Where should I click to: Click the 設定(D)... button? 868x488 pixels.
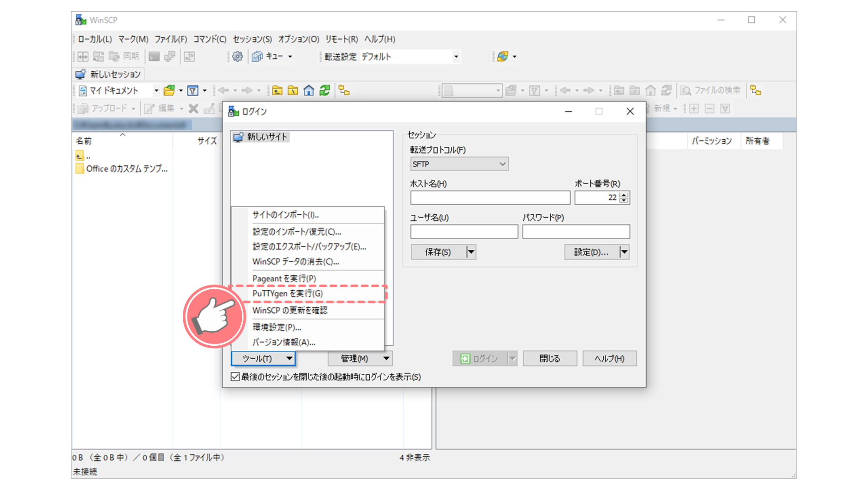[591, 252]
